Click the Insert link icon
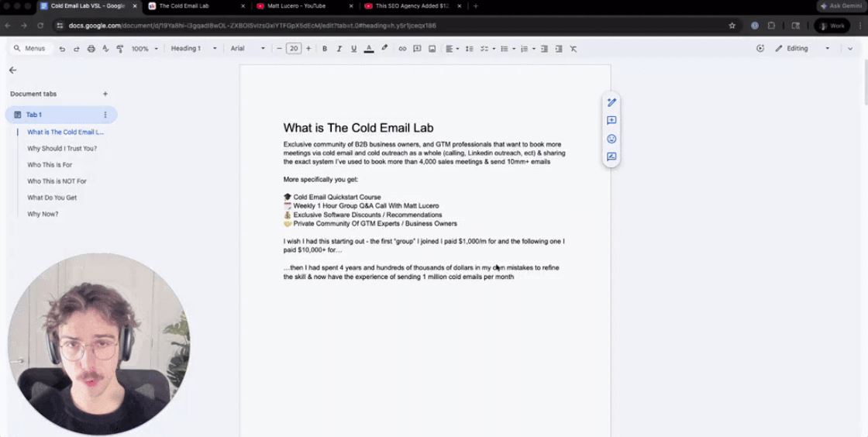Viewport: 868px width, 437px height. point(402,49)
